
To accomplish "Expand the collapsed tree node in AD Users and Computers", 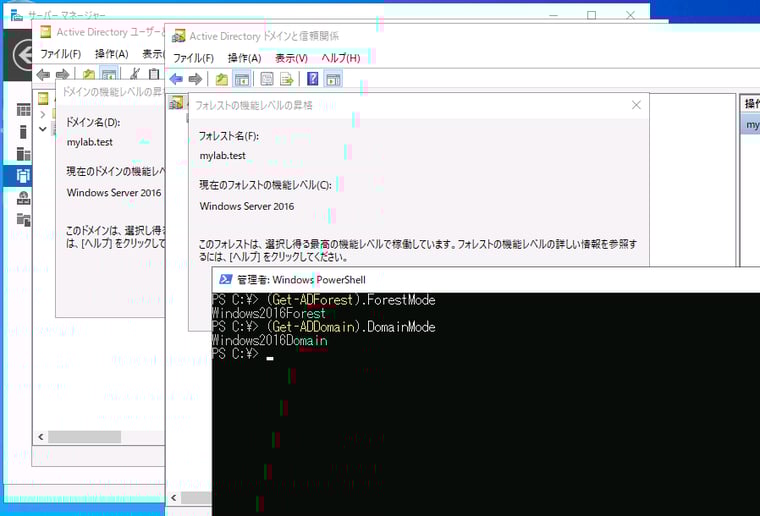I will coord(43,114).
